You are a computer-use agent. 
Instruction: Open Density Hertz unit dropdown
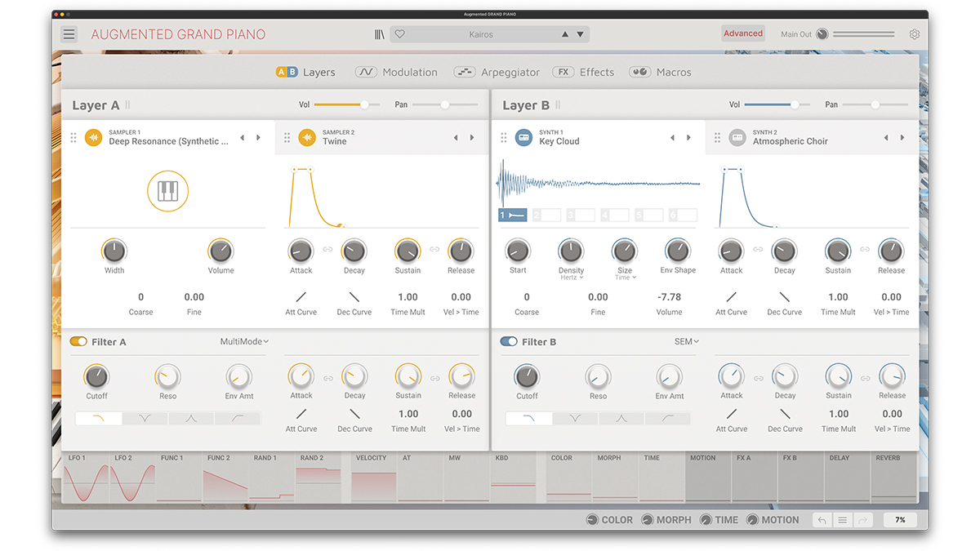[x=571, y=278]
